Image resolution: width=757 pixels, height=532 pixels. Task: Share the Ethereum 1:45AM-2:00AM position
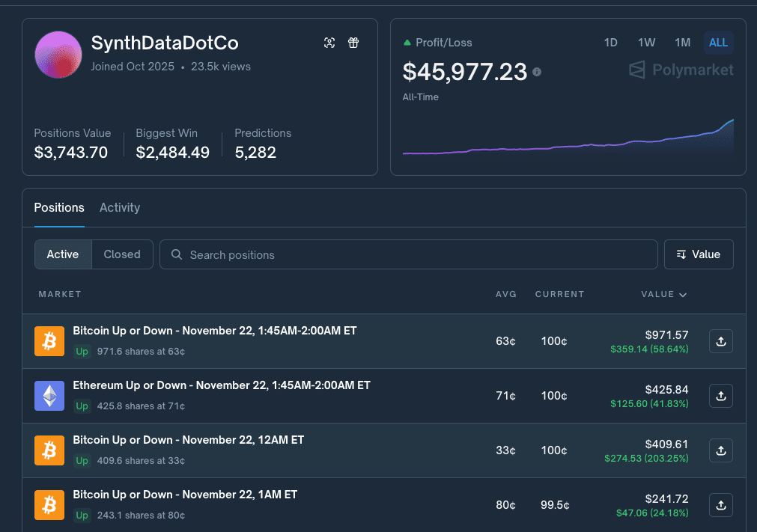[720, 396]
